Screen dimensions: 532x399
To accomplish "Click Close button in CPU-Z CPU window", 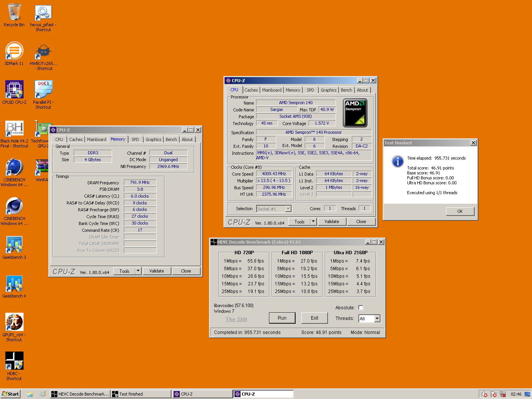I will click(x=361, y=222).
